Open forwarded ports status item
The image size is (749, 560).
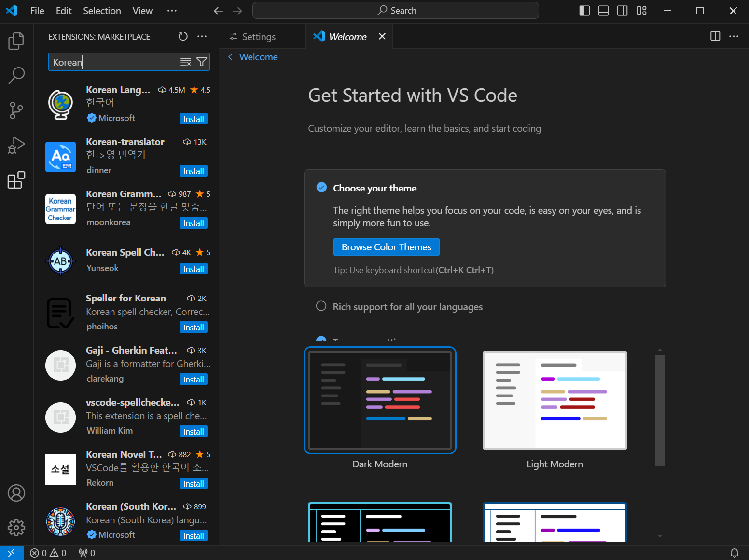[x=87, y=553]
